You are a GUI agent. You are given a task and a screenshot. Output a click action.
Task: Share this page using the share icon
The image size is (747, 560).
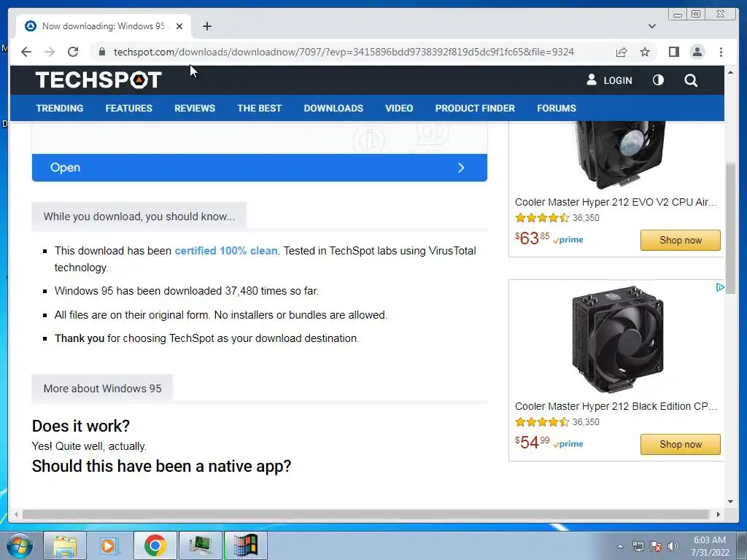point(622,52)
